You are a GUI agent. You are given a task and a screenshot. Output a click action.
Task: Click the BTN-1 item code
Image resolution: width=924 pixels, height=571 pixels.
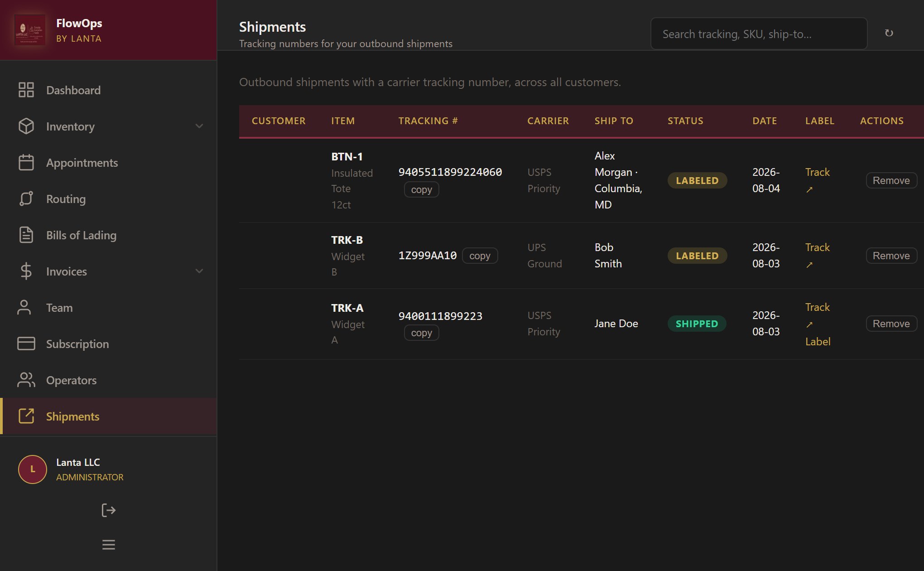tap(347, 157)
